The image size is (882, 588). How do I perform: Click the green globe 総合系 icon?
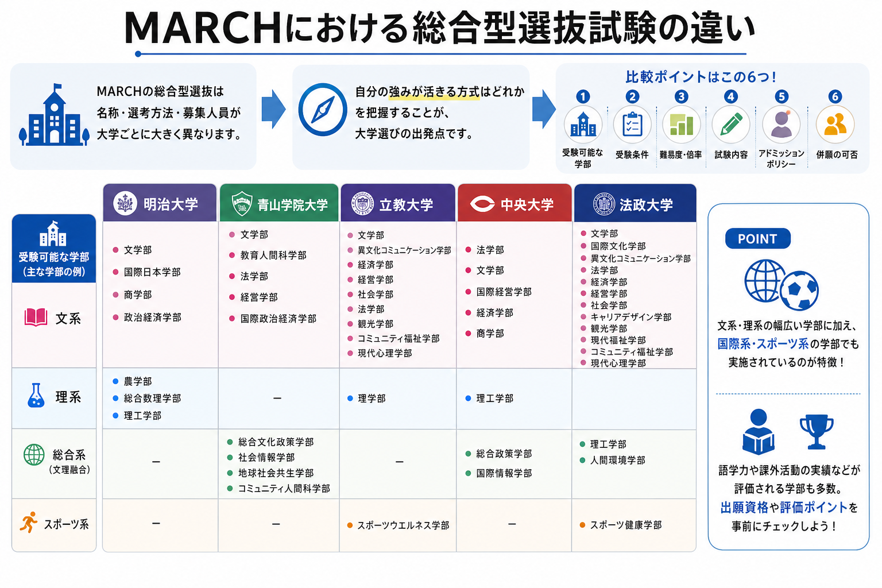(x=34, y=455)
